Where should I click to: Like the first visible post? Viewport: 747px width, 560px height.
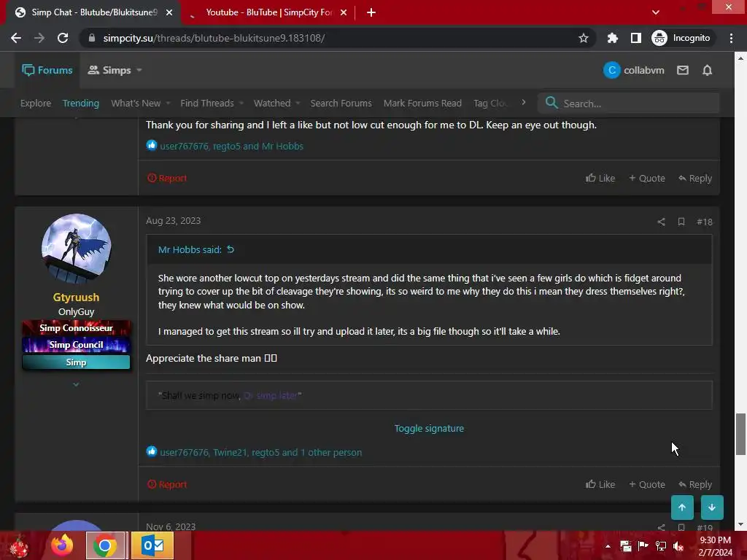[x=600, y=178]
